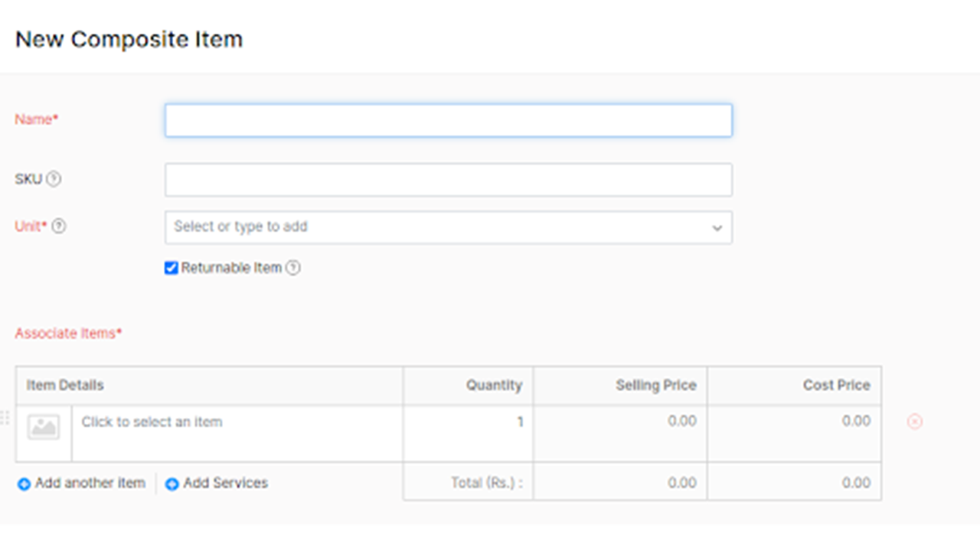The width and height of the screenshot is (980, 551).
Task: Uncheck the Returnable Item checkbox
Action: pyautogui.click(x=171, y=268)
